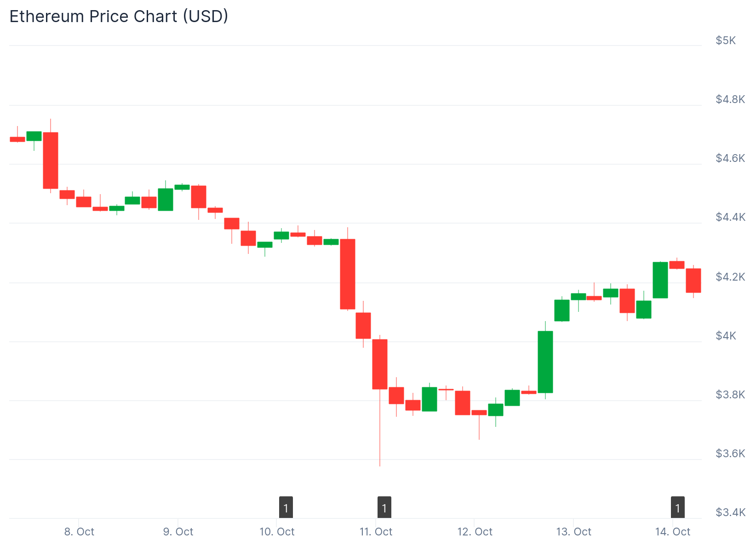
Task: Select the event marker near 14. Oct
Action: 677,508
